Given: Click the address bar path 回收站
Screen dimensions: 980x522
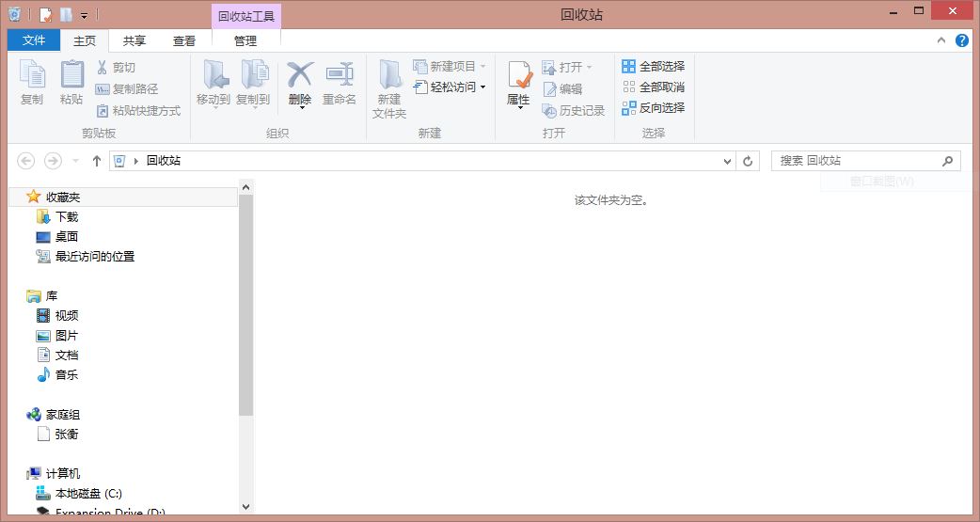Looking at the screenshot, I should click(164, 161).
